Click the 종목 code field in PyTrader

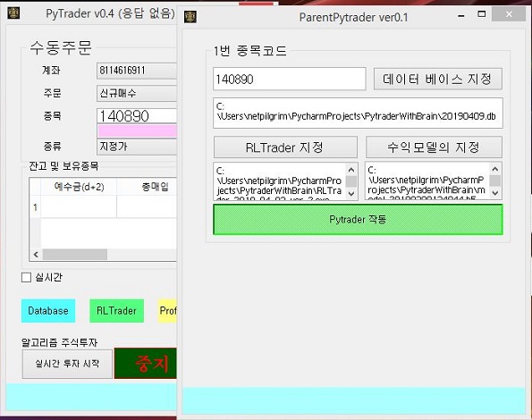pyautogui.click(x=137, y=116)
